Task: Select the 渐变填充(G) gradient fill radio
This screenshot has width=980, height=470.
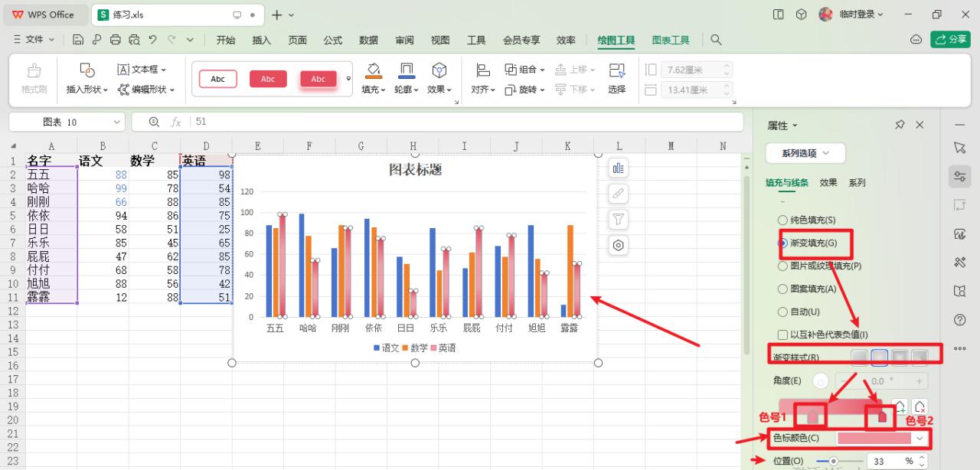Action: [782, 243]
